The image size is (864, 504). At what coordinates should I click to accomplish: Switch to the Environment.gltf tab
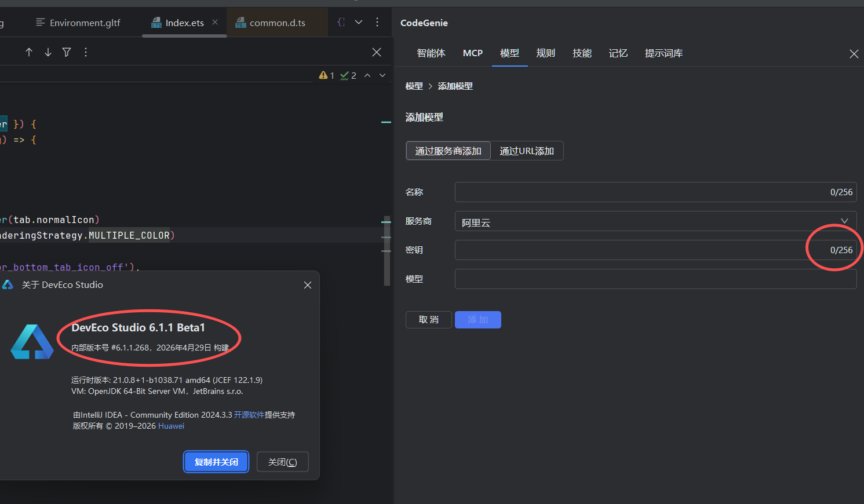tap(78, 23)
